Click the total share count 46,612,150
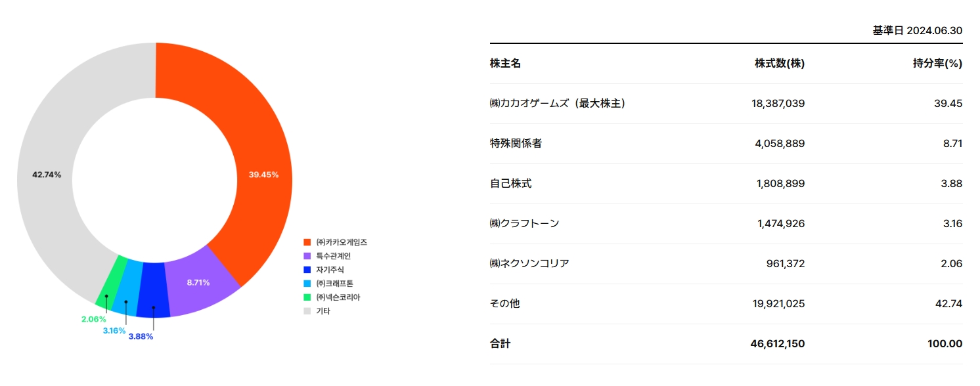 (x=777, y=344)
